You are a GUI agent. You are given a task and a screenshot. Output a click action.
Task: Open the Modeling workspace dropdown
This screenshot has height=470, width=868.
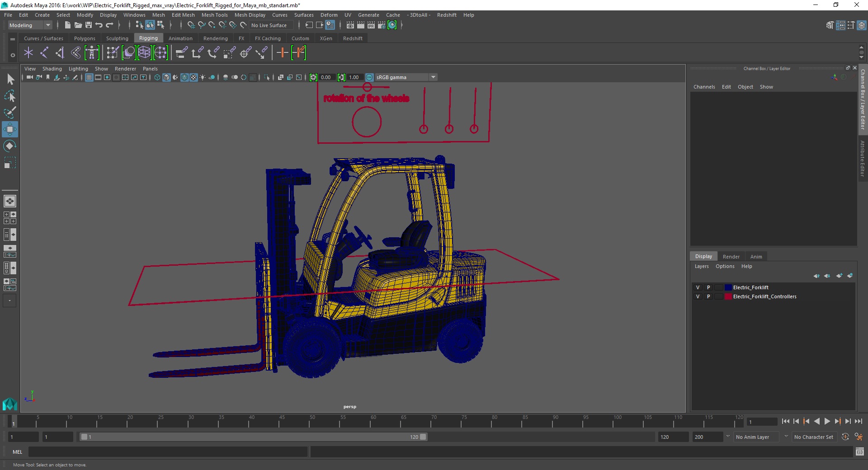(30, 25)
